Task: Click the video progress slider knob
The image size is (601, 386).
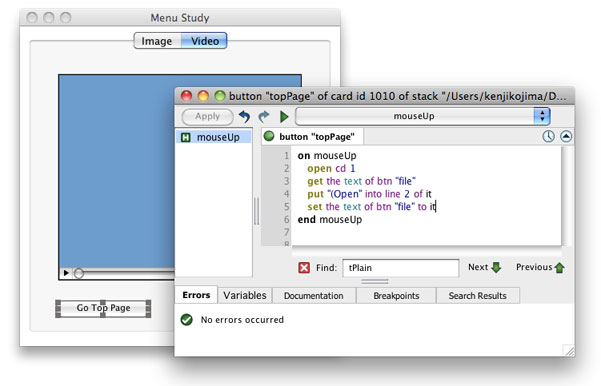Action: point(79,273)
